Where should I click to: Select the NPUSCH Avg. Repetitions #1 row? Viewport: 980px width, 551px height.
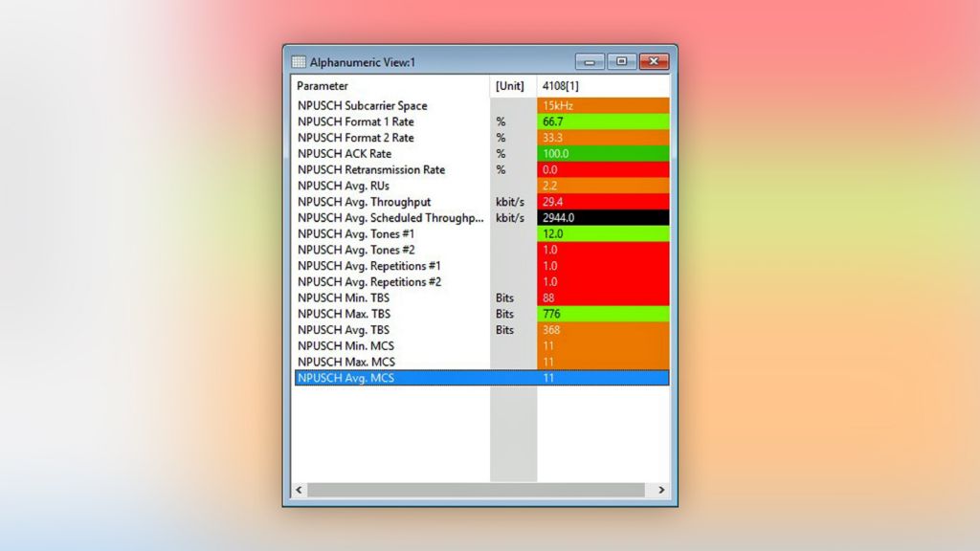coord(369,266)
